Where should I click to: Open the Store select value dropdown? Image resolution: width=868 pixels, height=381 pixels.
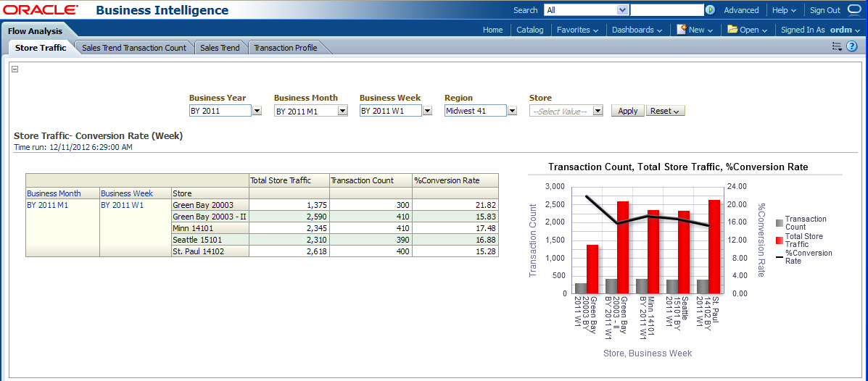[x=598, y=111]
